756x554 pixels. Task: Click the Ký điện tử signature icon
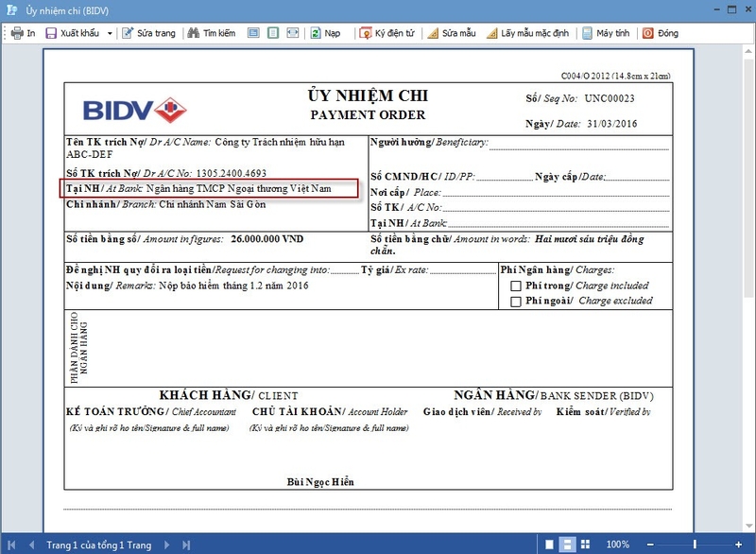pos(366,33)
